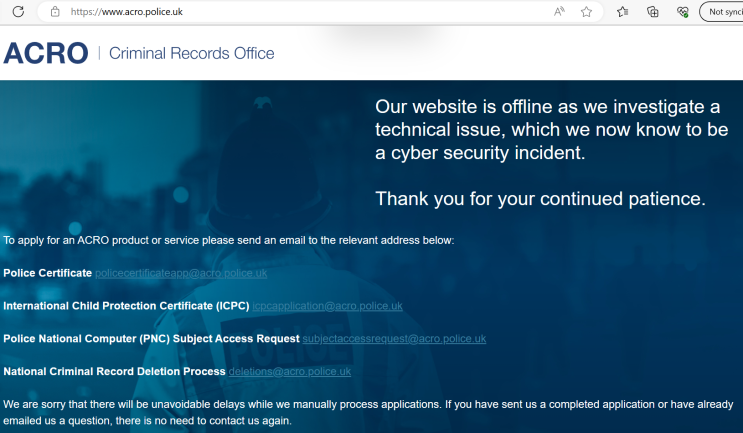Click the National Criminal Record Deletion Process label

pyautogui.click(x=114, y=371)
